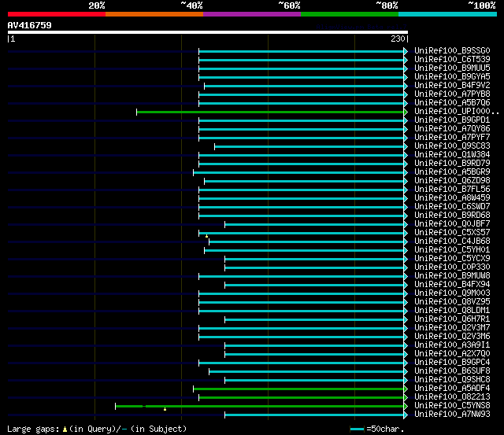Screen dimensions: 504x435
Task: Open the UniRef100_A2X7Q0 entry
Action: click(x=452, y=354)
